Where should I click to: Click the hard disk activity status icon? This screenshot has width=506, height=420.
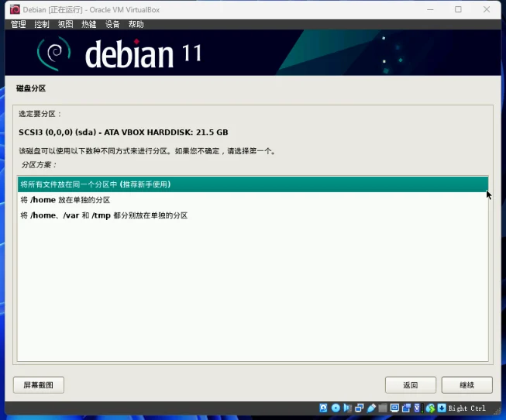323,408
